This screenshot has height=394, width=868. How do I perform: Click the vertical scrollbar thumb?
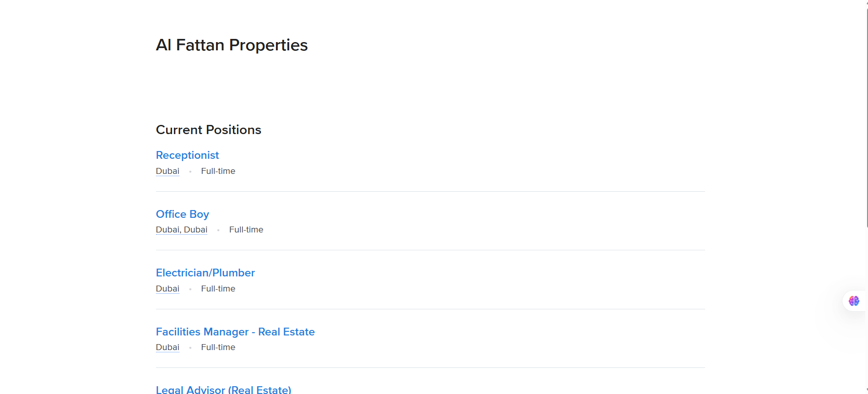click(x=867, y=114)
